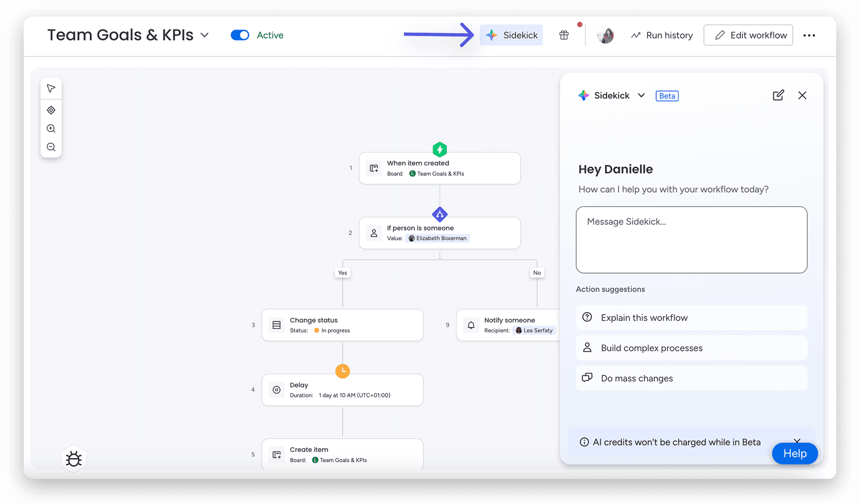Image resolution: width=860 pixels, height=504 pixels.
Task: Toggle the Active workflow switch
Action: tap(240, 35)
